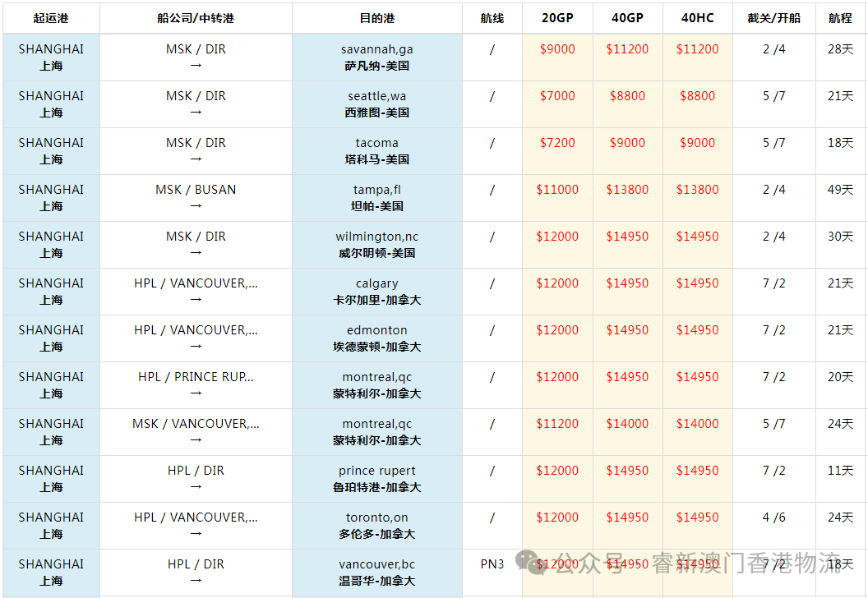Click the $7200 20GP price
The image size is (868, 598).
pos(557,143)
